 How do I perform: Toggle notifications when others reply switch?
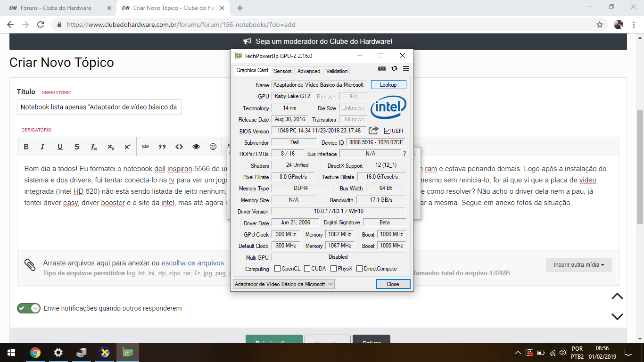29,308
